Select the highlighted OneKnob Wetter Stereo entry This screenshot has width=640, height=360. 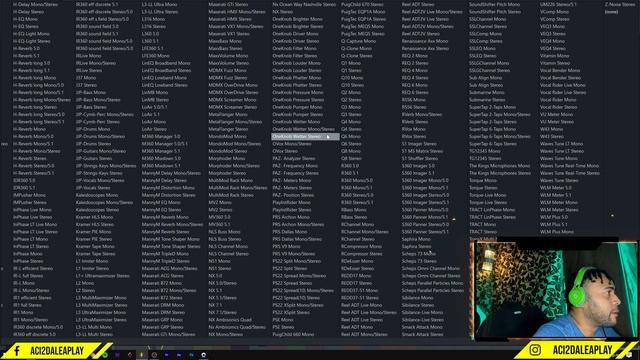(x=305, y=136)
